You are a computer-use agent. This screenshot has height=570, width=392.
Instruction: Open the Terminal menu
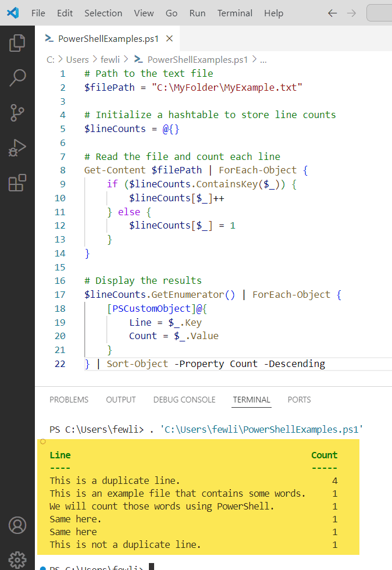234,13
